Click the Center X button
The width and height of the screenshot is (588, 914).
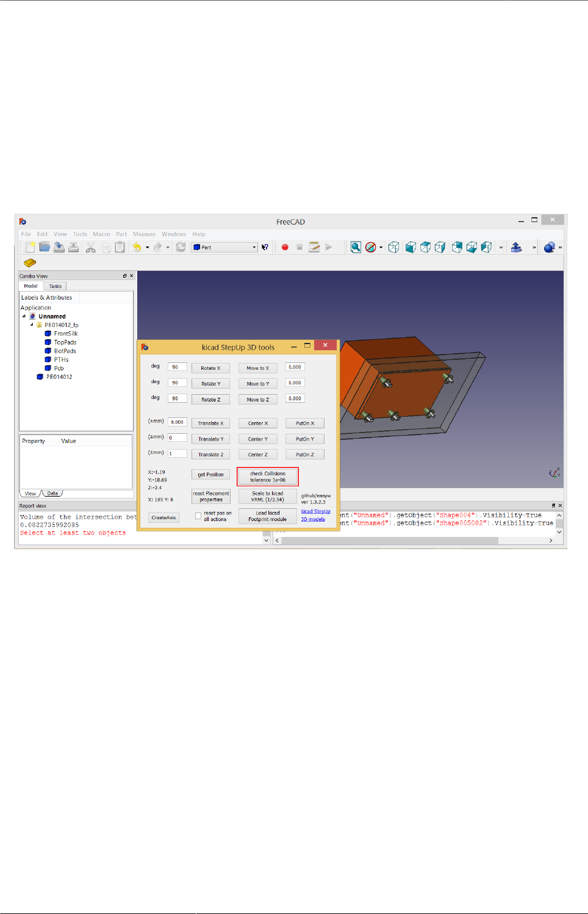click(x=257, y=423)
